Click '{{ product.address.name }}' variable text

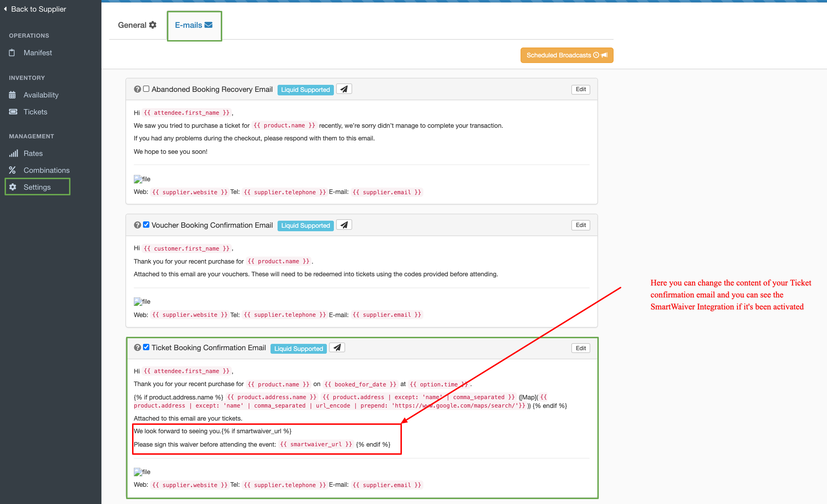[x=272, y=397]
